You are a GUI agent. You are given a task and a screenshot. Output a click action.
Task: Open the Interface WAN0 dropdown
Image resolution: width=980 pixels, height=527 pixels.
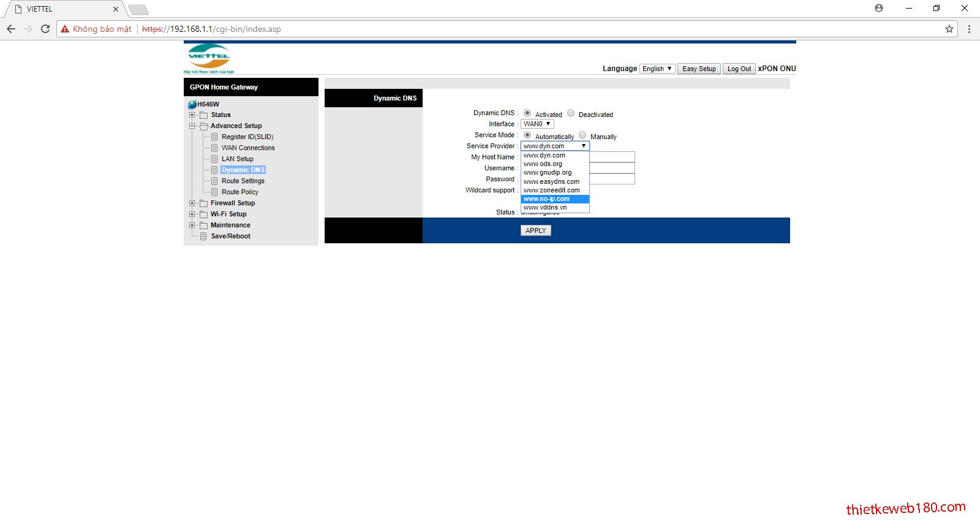(537, 124)
